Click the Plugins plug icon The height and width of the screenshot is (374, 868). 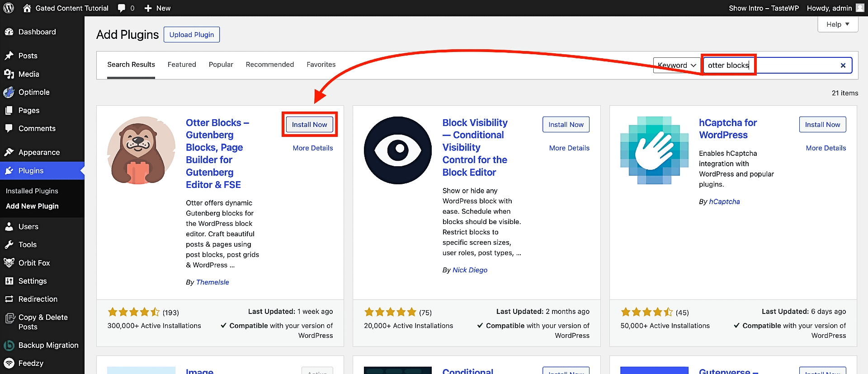point(9,171)
